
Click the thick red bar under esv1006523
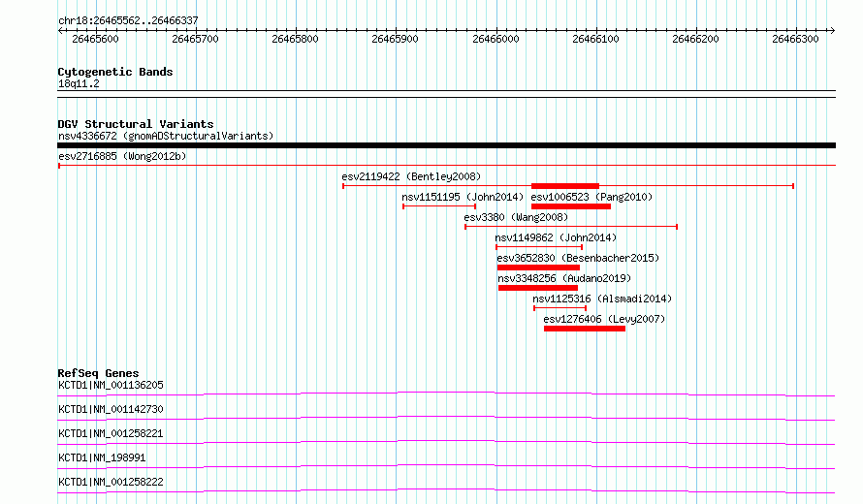coord(571,206)
